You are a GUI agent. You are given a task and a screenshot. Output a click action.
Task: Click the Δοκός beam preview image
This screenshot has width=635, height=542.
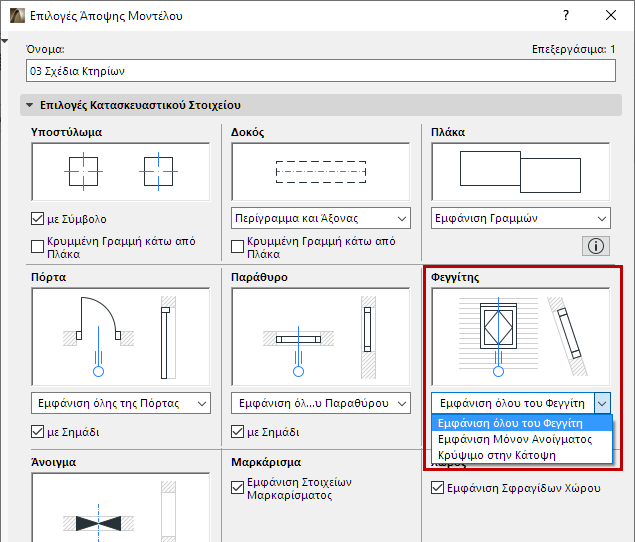click(x=321, y=172)
